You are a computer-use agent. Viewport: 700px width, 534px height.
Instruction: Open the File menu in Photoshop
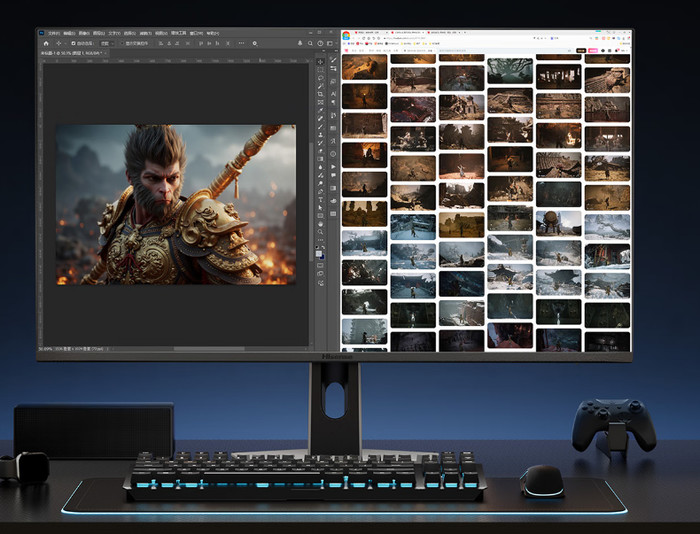coord(56,33)
